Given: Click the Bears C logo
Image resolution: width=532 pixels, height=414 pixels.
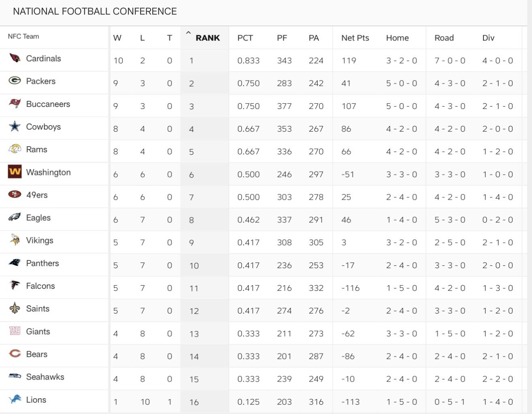Looking at the screenshot, I should click(x=15, y=354).
